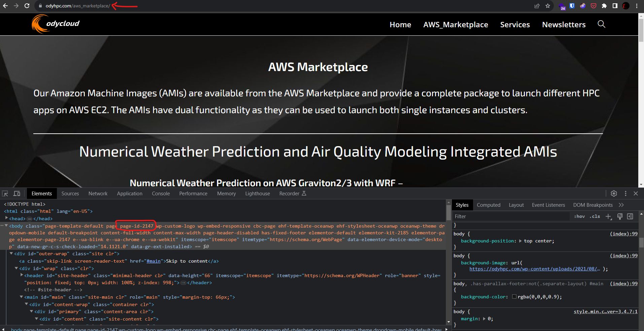The width and height of the screenshot is (644, 331).
Task: Click the Recorder flask icon
Action: (x=304, y=194)
